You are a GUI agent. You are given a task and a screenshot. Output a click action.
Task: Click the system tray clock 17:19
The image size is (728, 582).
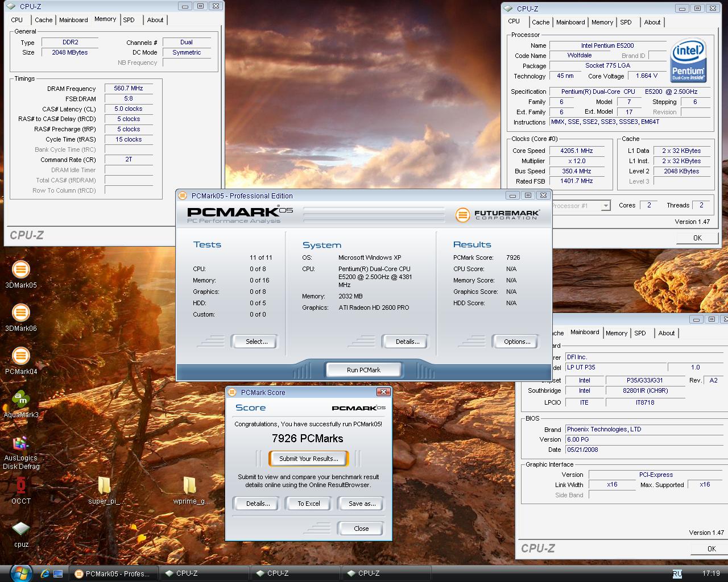(x=711, y=573)
